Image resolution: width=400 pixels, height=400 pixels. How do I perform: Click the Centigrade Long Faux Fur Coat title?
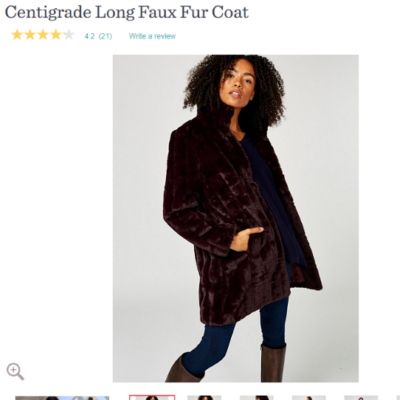coord(127,12)
